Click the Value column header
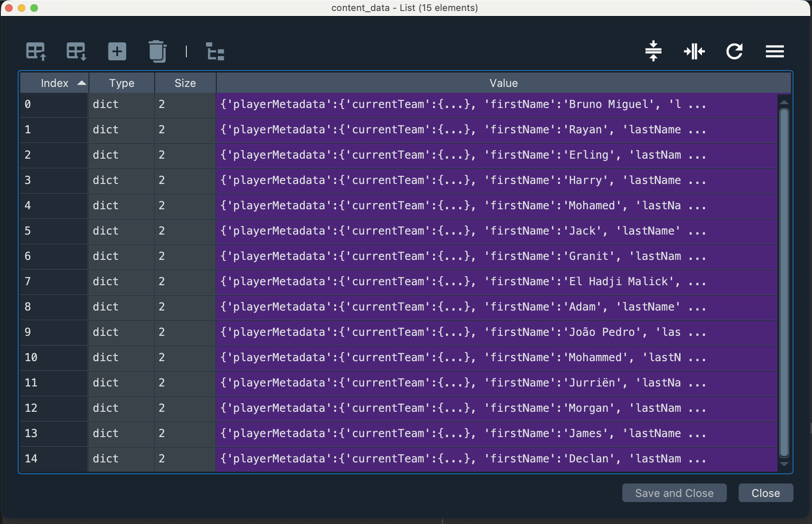 pos(503,83)
